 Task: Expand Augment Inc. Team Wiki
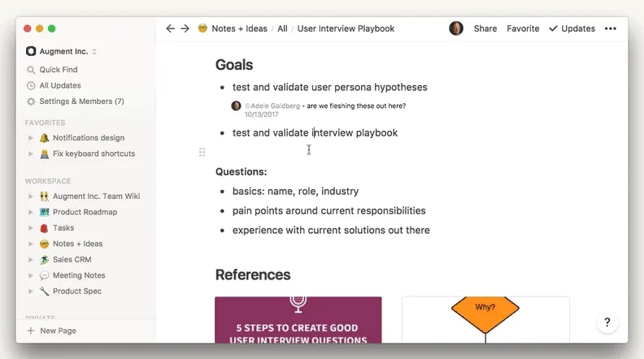[x=30, y=196]
